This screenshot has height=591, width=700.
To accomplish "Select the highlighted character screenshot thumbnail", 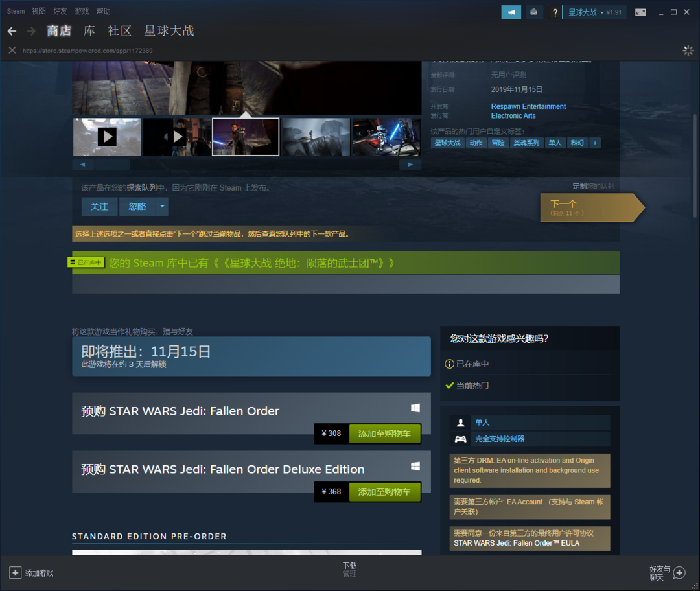I will [x=246, y=137].
